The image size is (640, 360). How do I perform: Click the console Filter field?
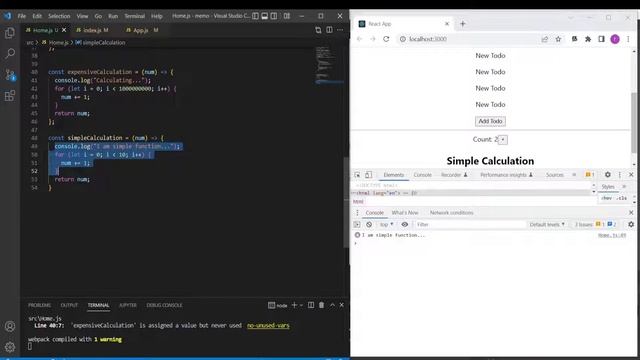pos(469,224)
